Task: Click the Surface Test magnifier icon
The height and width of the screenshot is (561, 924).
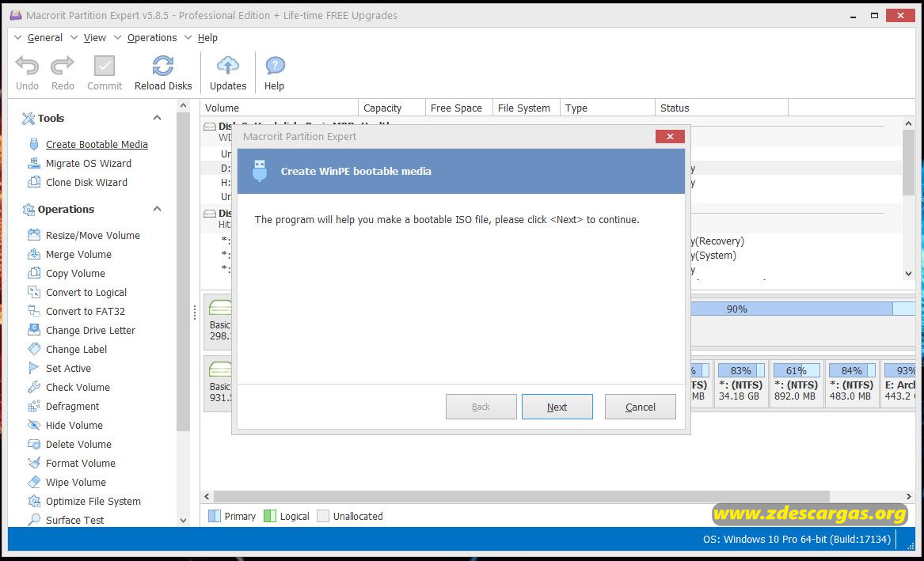Action: pos(34,520)
